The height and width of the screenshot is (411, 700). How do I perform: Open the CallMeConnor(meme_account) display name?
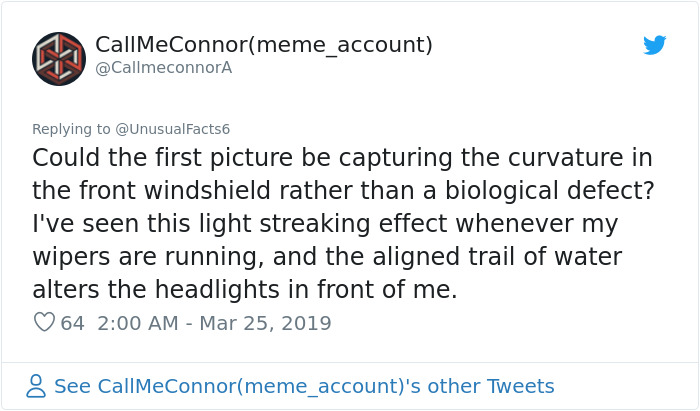pos(264,44)
